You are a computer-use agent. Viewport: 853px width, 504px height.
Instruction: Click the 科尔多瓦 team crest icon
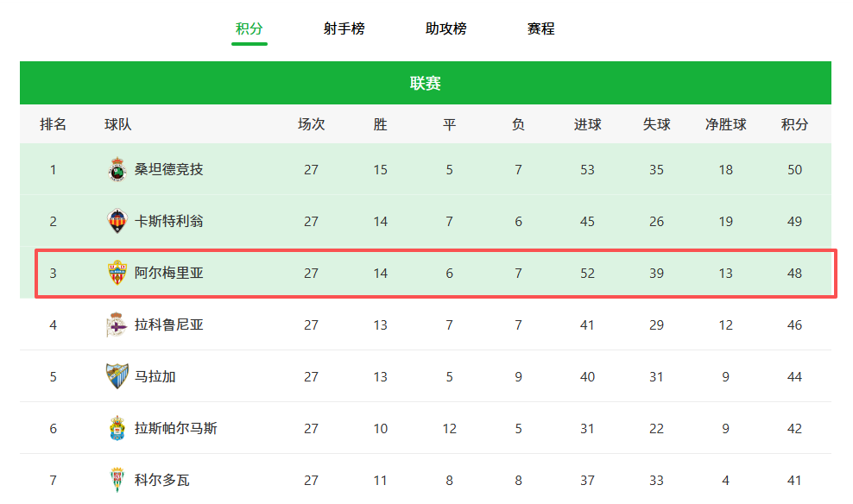click(117, 480)
